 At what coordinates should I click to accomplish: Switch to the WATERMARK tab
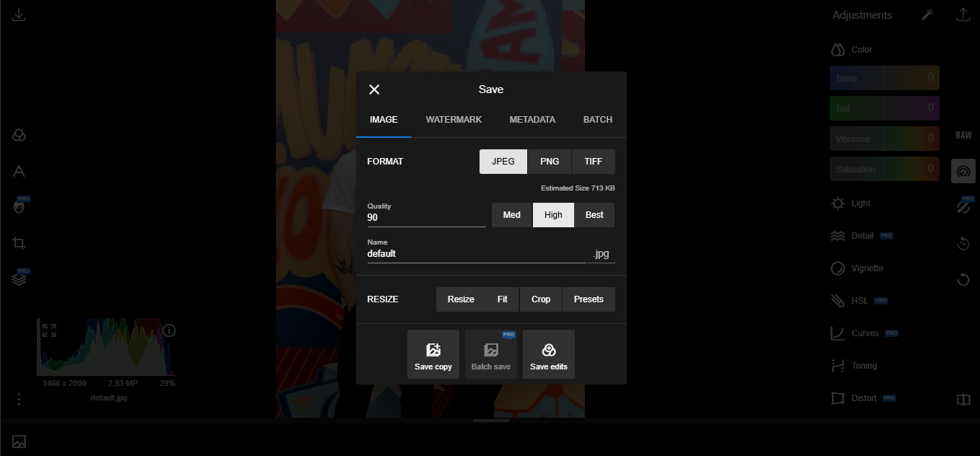click(454, 120)
